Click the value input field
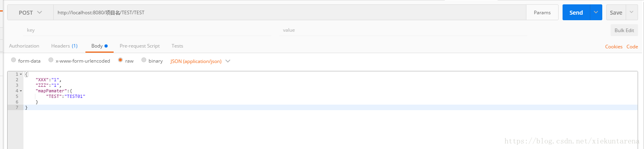The width and height of the screenshot is (644, 149). pos(403,30)
